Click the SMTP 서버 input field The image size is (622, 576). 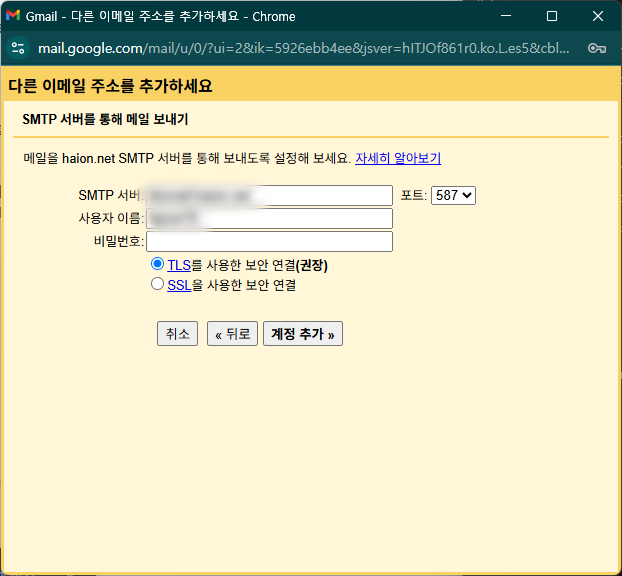[x=269, y=195]
